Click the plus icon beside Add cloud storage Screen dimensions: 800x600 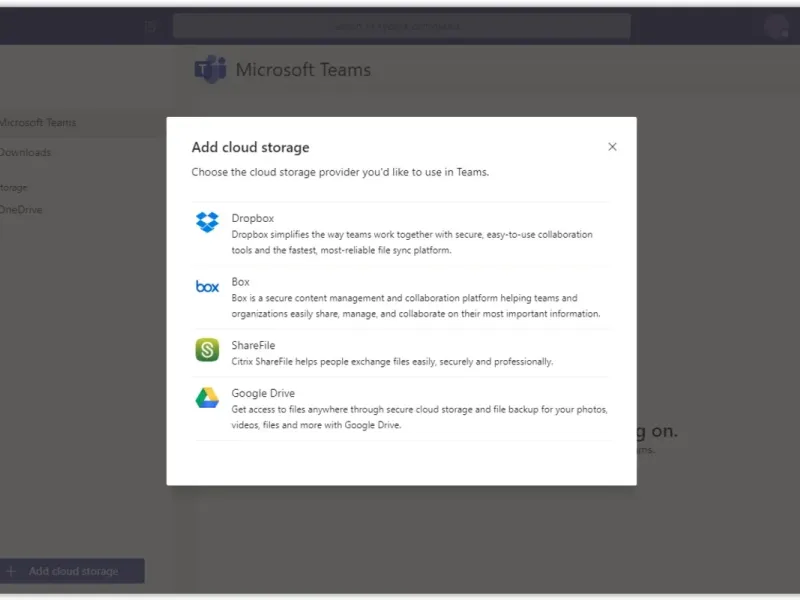(11, 571)
